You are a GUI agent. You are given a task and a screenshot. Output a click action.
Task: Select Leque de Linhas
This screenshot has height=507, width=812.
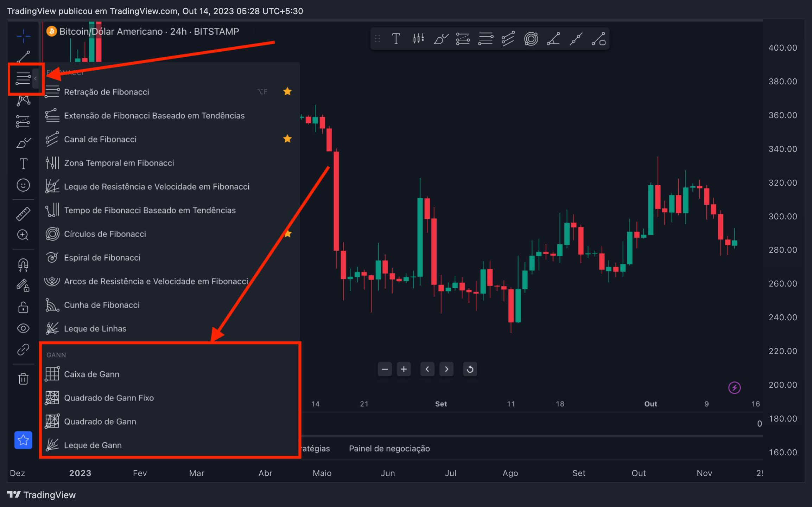[x=170, y=329]
